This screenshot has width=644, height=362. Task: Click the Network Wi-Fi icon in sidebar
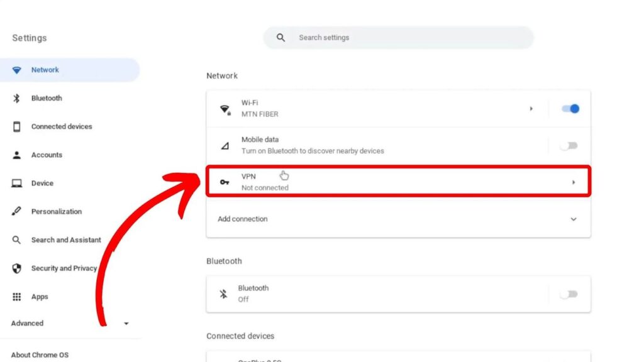[x=16, y=70]
